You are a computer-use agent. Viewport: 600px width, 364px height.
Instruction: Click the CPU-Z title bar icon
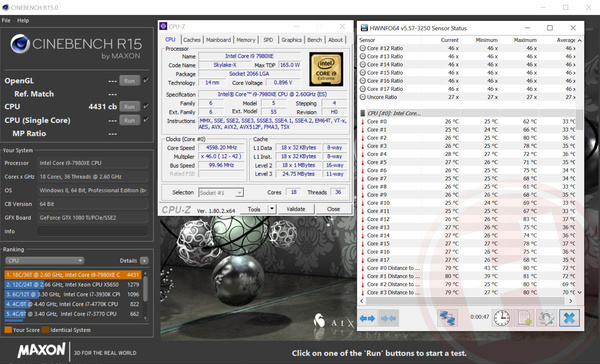tap(163, 26)
